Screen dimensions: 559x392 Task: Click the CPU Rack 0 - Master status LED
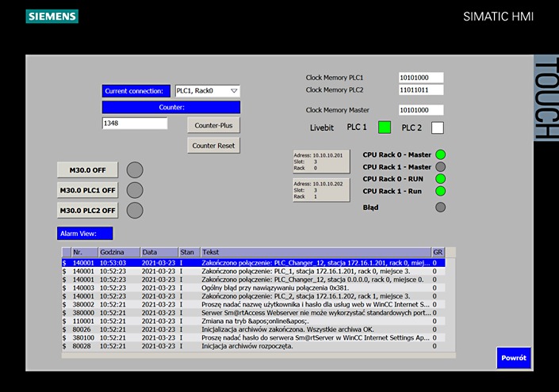pos(441,154)
